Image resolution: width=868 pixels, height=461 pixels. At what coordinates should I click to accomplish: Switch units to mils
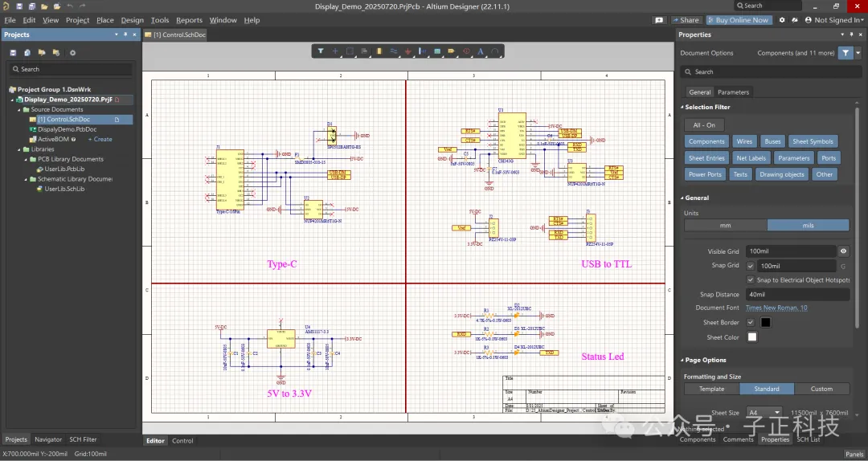(x=809, y=225)
